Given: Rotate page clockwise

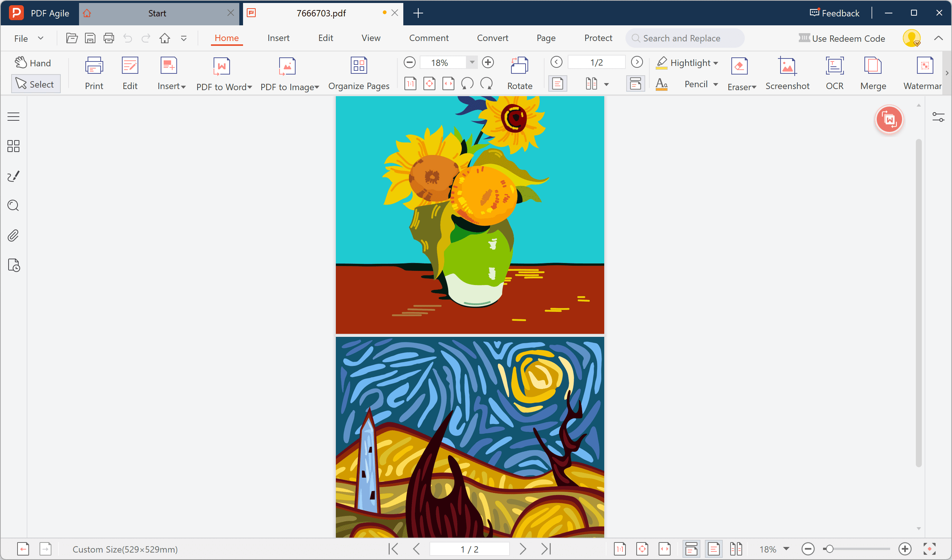Looking at the screenshot, I should (x=486, y=83).
